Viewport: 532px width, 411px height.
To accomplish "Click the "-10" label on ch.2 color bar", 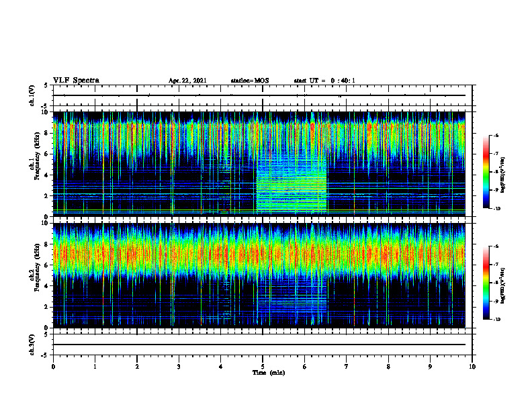I will (x=496, y=320).
